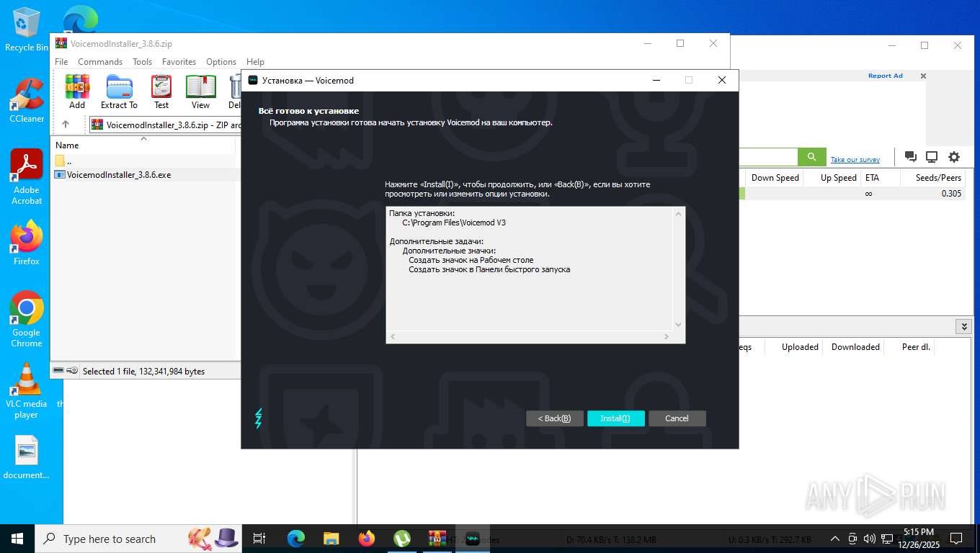Image resolution: width=980 pixels, height=553 pixels.
Task: Click the taskbar search box
Action: pos(137,539)
